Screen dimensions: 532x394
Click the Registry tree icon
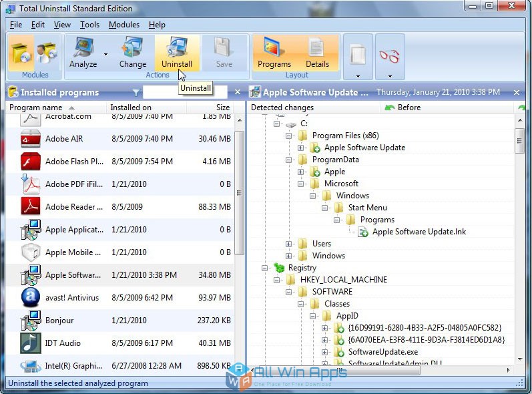click(279, 268)
